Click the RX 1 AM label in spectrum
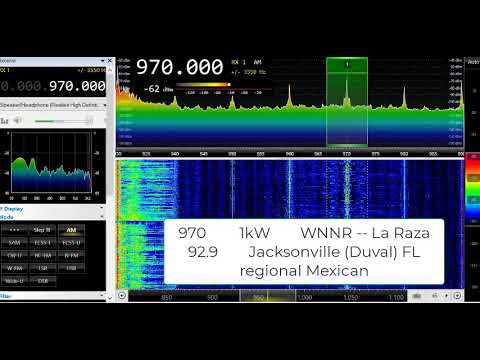 click(247, 62)
